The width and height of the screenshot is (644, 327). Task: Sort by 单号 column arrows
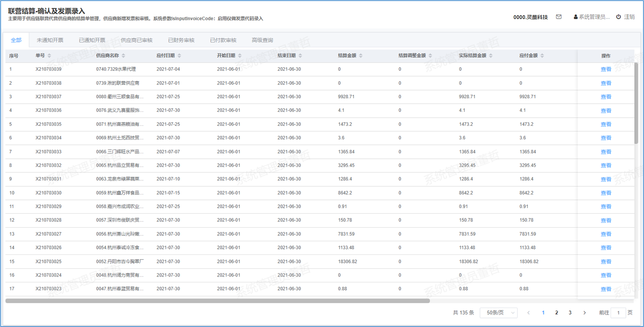click(x=49, y=55)
